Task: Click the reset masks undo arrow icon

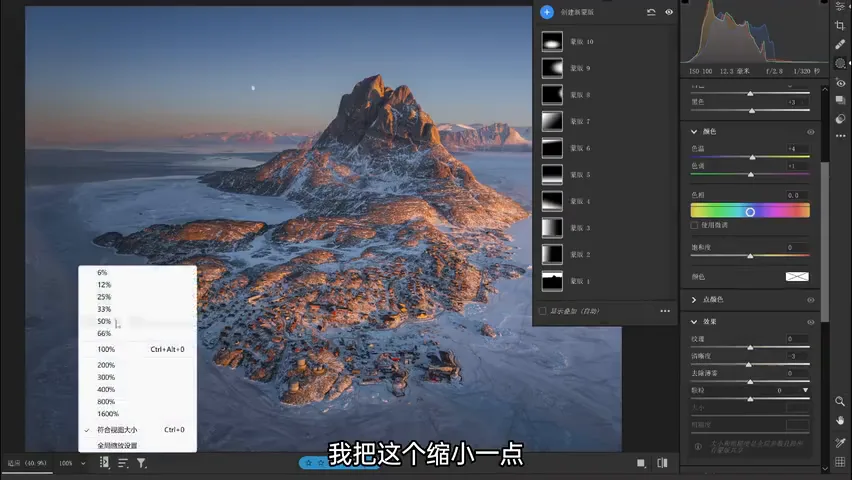Action: click(x=651, y=12)
